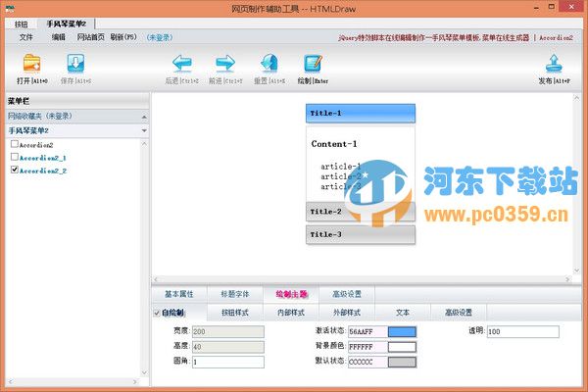Image resolution: width=588 pixels, height=392 pixels.
Task: Click preview pane scroll-down arrow
Action: (577, 270)
